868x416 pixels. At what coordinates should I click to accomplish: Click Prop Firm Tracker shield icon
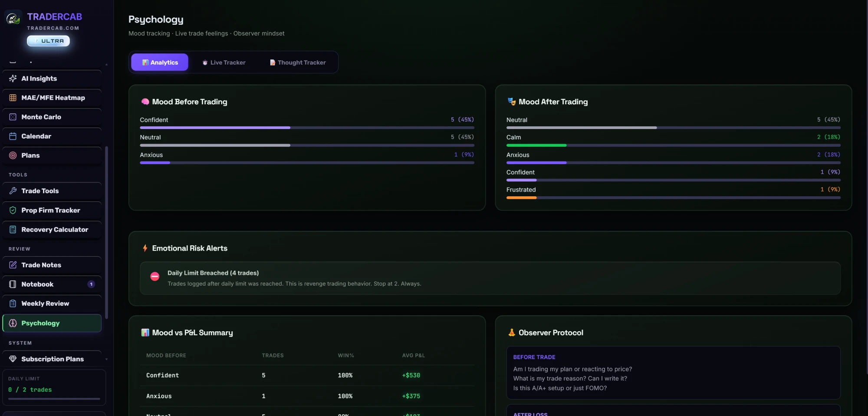13,210
